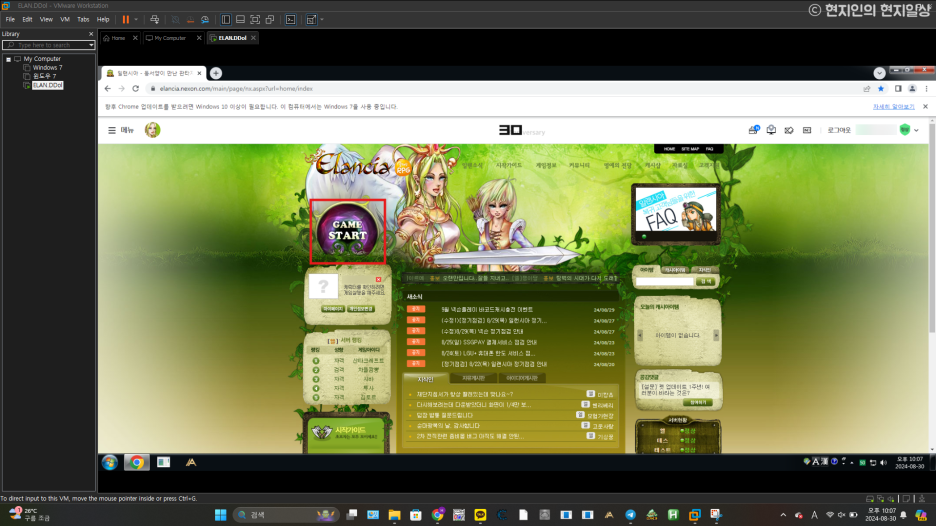936x526 pixels.
Task: Share this page via the address bar icon
Action: (x=867, y=88)
